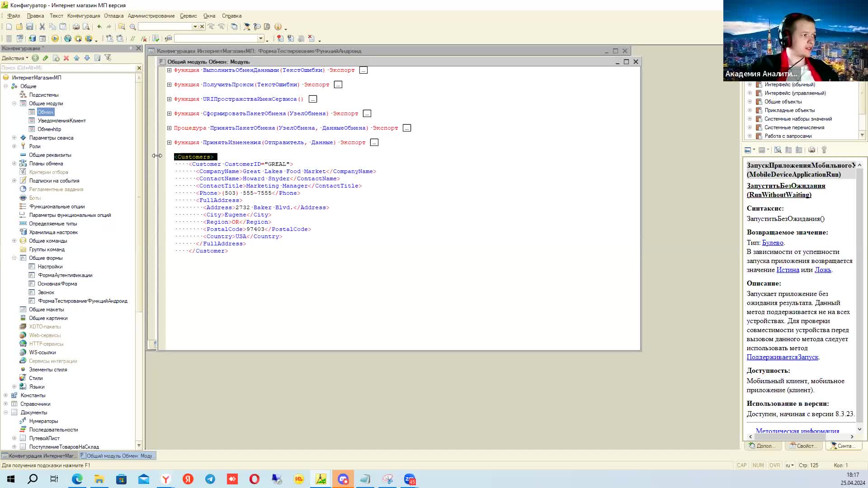The height and width of the screenshot is (488, 868).
Task: Click the green plus Add icon in Configuration panel
Action: [35, 58]
